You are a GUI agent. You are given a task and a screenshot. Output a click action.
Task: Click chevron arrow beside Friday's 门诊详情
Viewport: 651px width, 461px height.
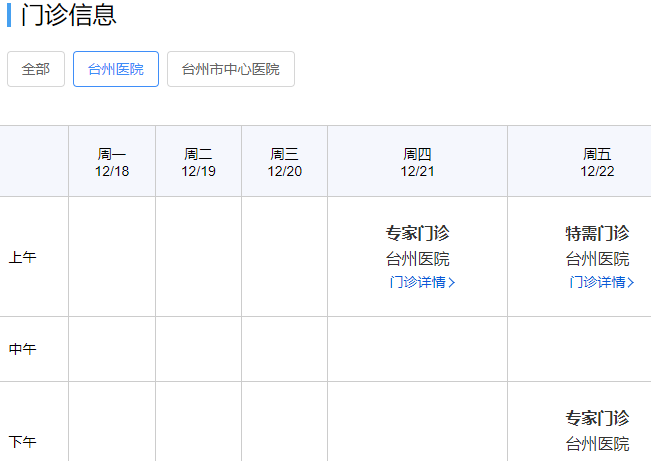[x=631, y=283]
